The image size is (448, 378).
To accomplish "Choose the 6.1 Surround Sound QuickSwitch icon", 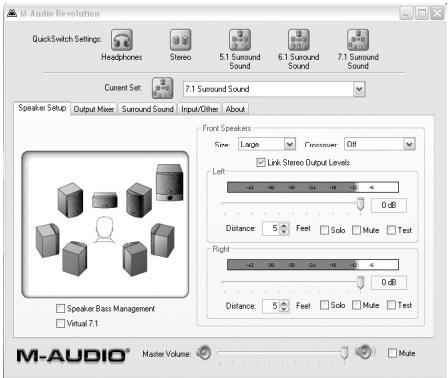I will coord(299,39).
